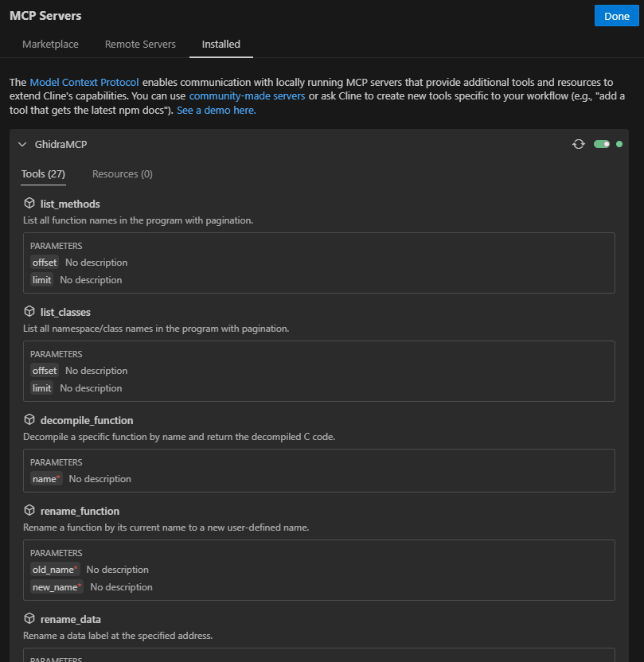Click the list_methods cube icon

click(x=29, y=203)
